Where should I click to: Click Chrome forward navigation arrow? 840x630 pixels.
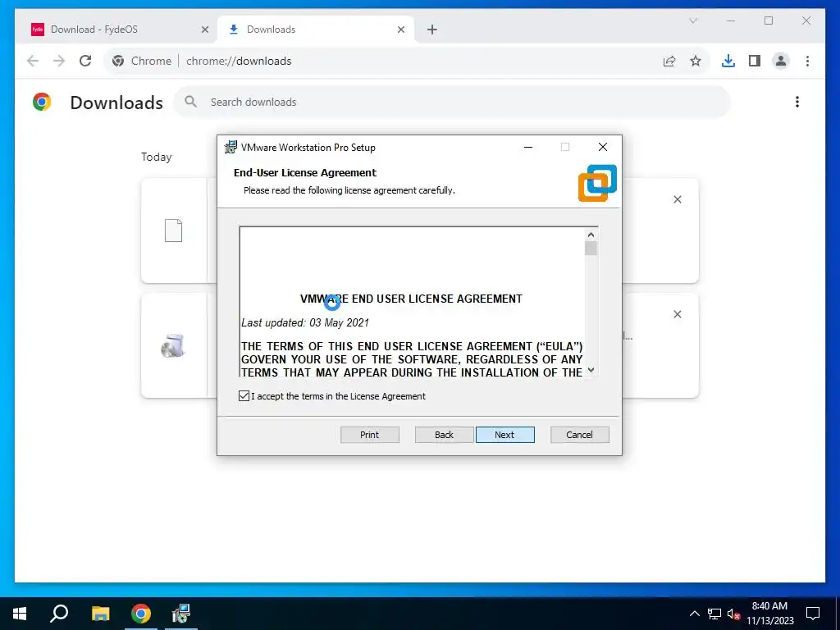point(59,61)
